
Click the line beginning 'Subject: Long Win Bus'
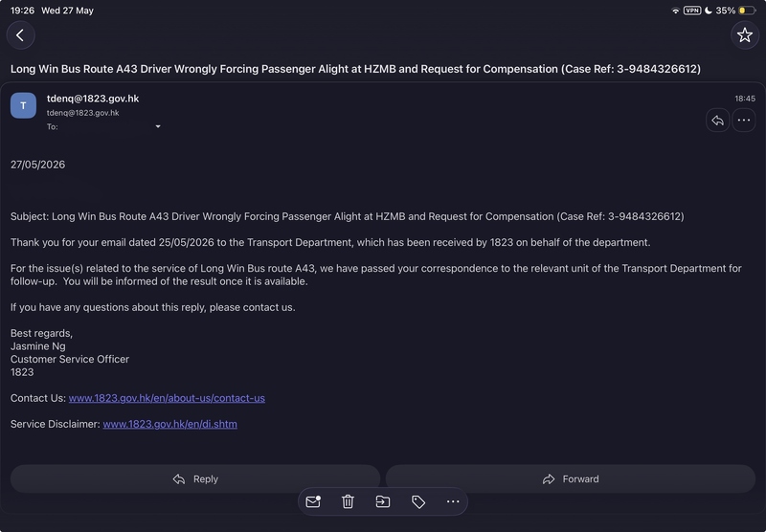click(348, 216)
